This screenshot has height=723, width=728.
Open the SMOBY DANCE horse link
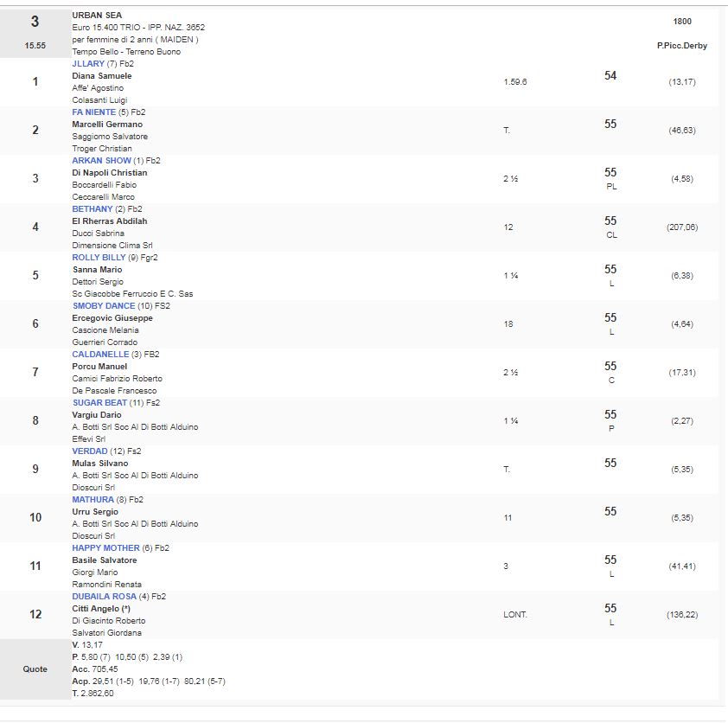[x=104, y=306]
